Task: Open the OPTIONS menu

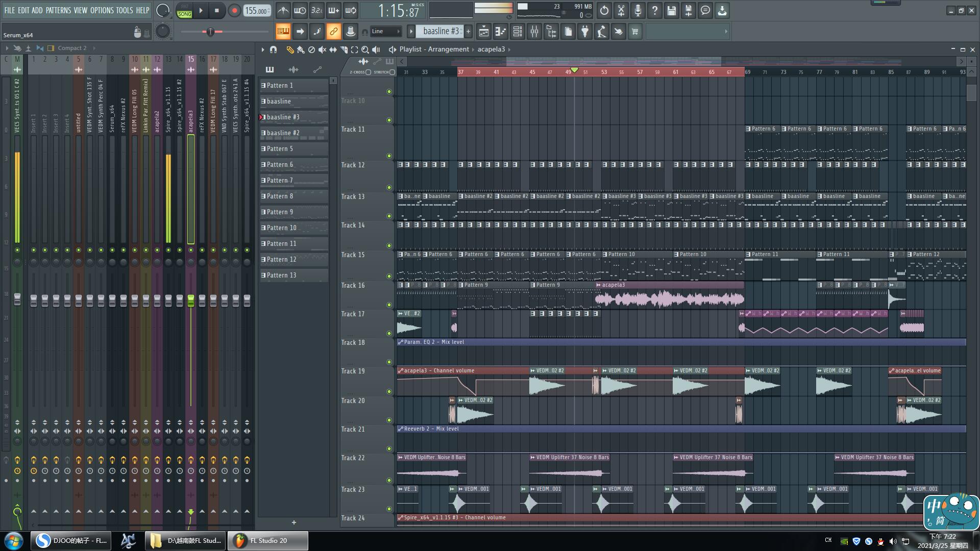Action: coord(102,10)
